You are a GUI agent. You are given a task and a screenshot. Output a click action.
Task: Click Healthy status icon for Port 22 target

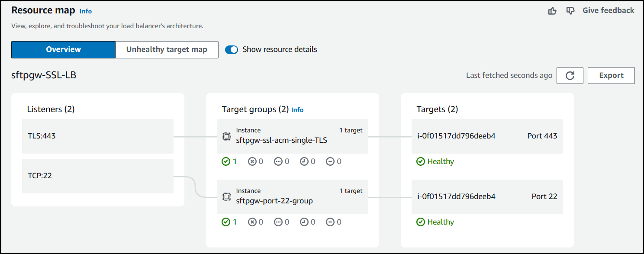pyautogui.click(x=420, y=222)
